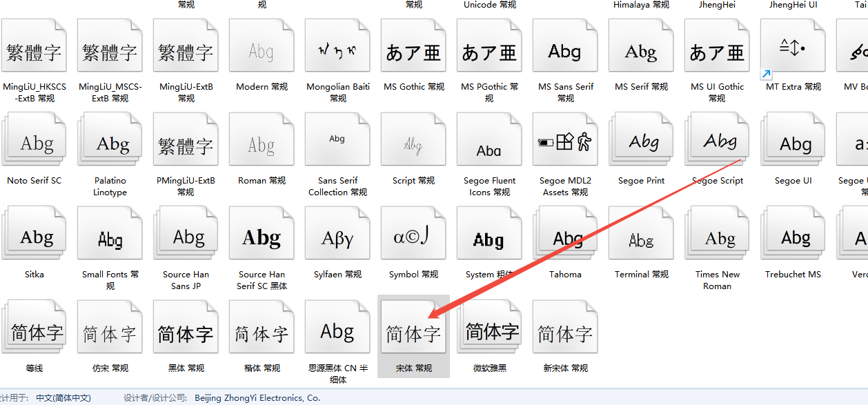
Task: Select the Sylfaen 常规 font icon
Action: tap(338, 233)
